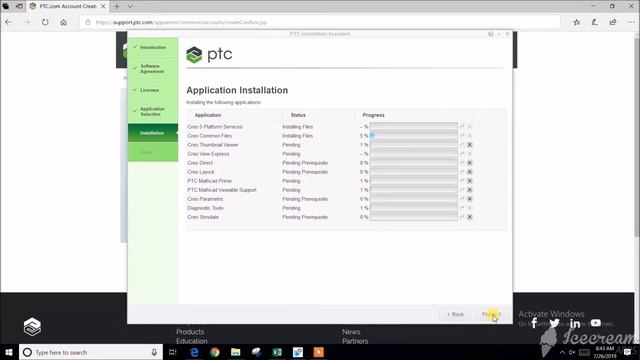This screenshot has width=640, height=360.
Task: Open the Windows Start menu
Action: (9, 352)
